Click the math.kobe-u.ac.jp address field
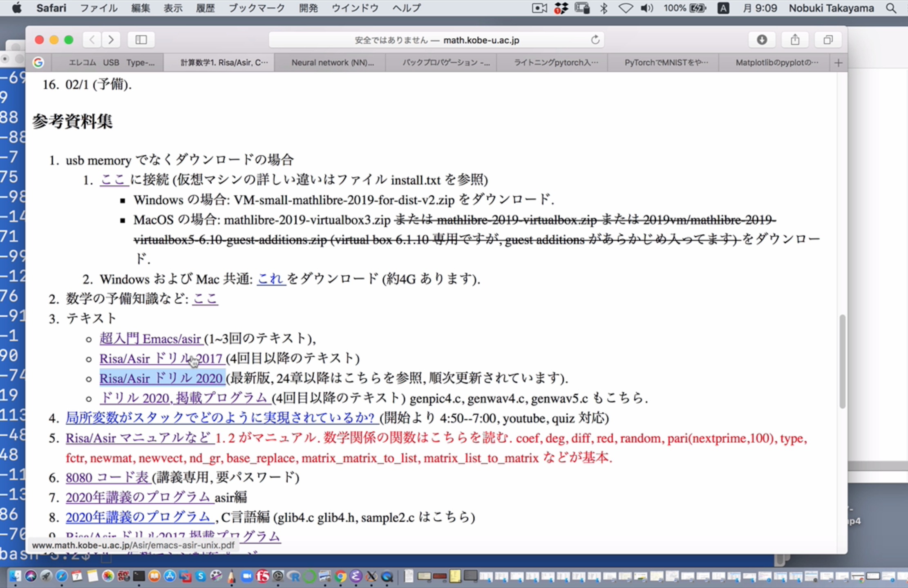This screenshot has width=908, height=588. (436, 40)
